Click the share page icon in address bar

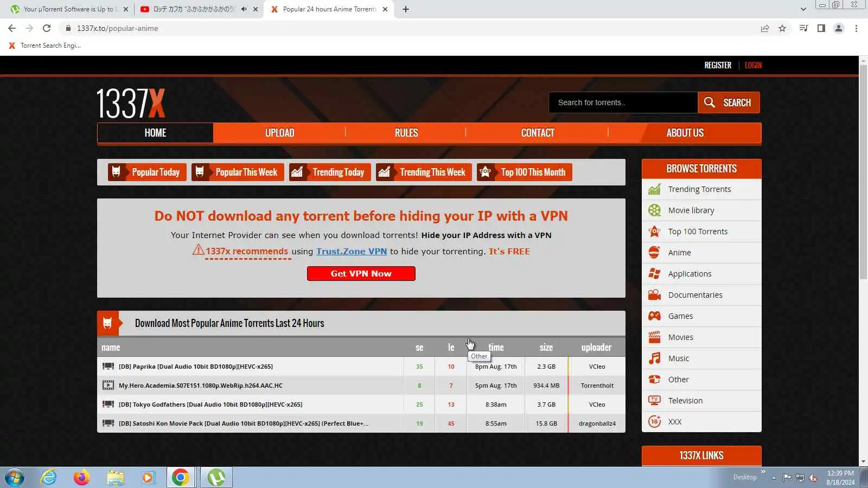click(x=765, y=28)
